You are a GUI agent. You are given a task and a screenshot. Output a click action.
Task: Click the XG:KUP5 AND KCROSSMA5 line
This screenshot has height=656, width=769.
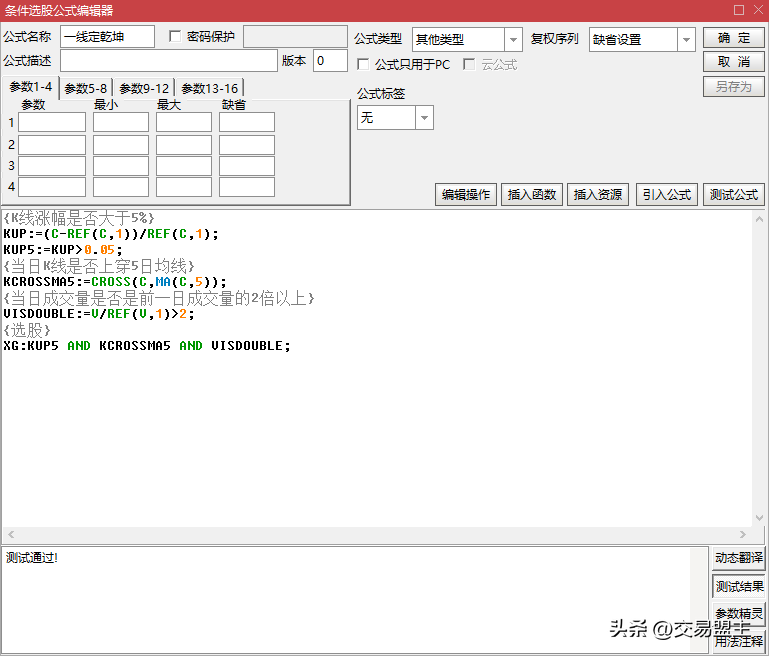[x=147, y=346]
